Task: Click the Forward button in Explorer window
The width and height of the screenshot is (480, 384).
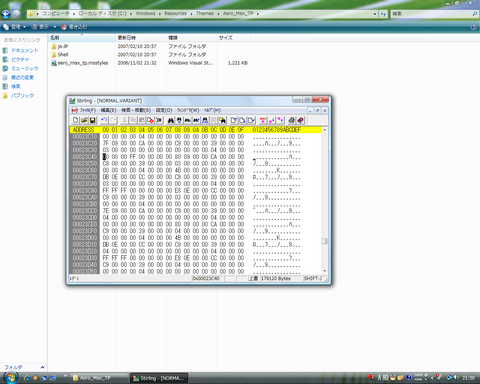Action: pyautogui.click(x=16, y=14)
